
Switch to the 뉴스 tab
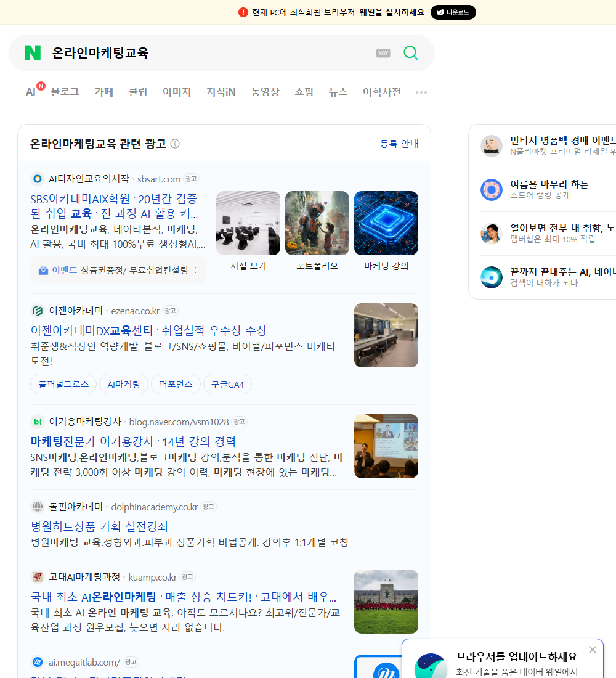(338, 92)
